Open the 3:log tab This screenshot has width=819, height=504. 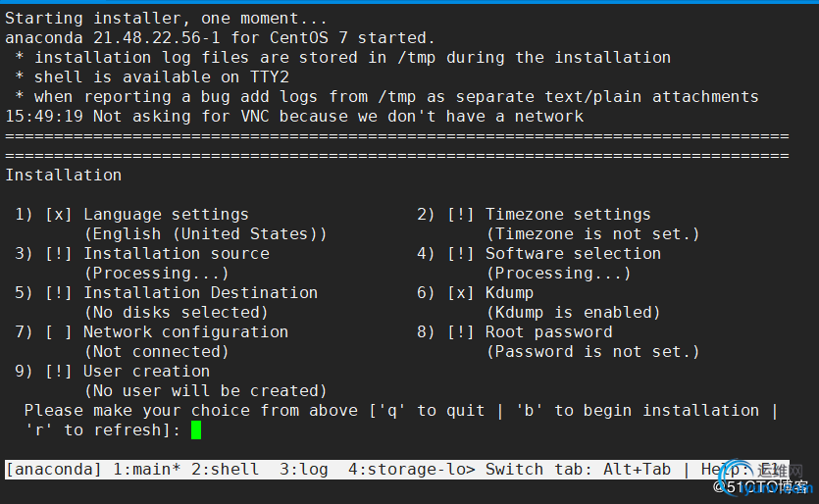point(303,469)
